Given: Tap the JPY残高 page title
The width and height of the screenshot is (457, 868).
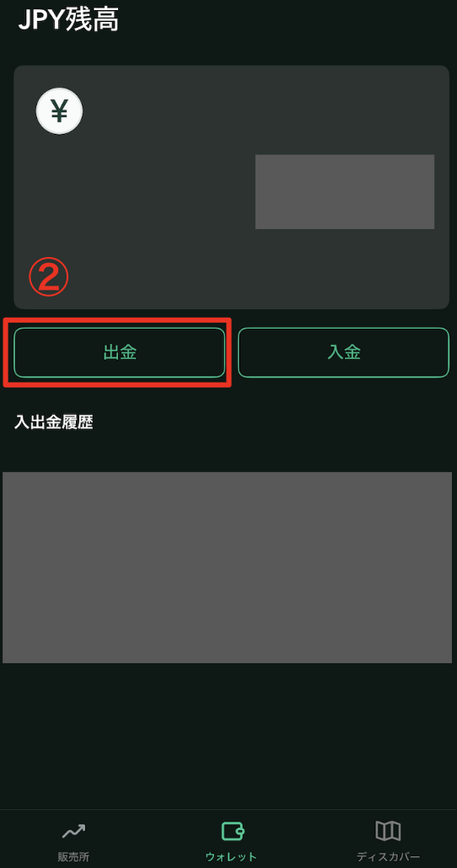Looking at the screenshot, I should point(68,20).
